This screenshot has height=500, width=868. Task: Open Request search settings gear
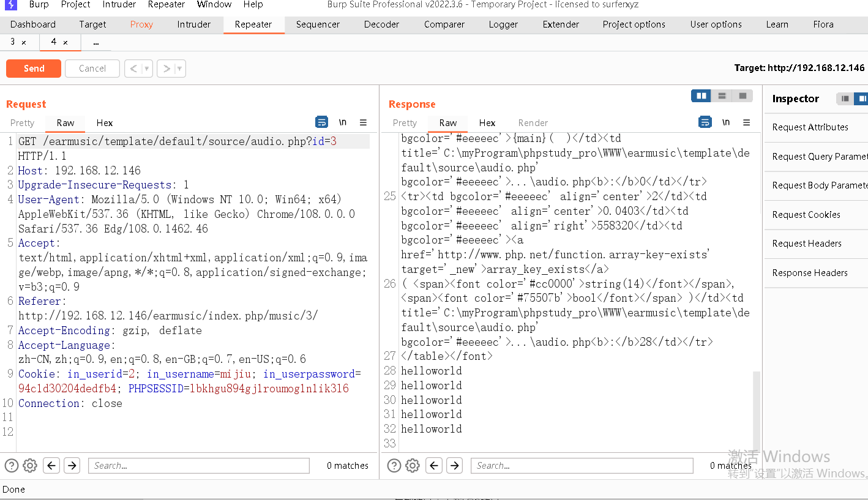tap(30, 466)
